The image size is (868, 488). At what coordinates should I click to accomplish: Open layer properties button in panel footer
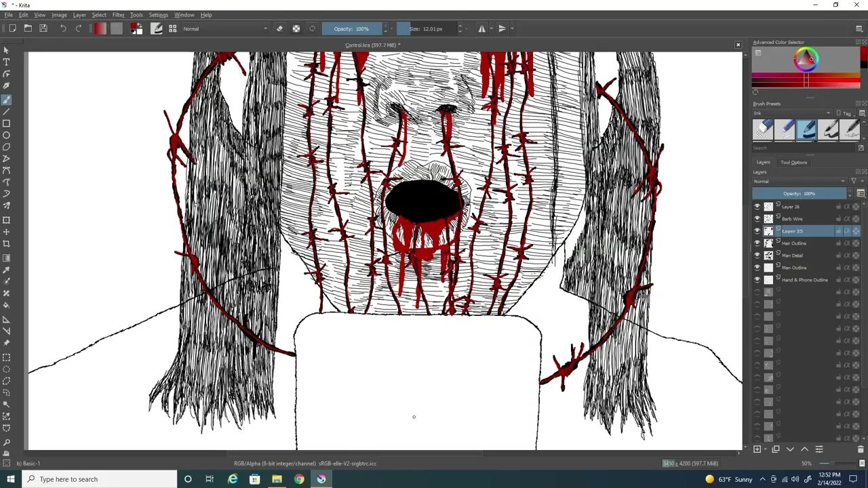coord(818,449)
